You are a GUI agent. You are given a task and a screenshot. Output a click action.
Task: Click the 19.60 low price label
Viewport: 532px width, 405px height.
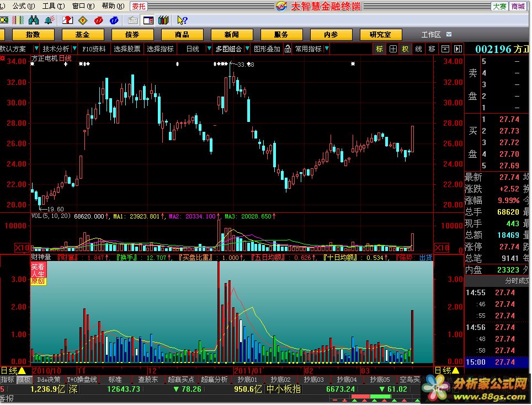(x=55, y=209)
